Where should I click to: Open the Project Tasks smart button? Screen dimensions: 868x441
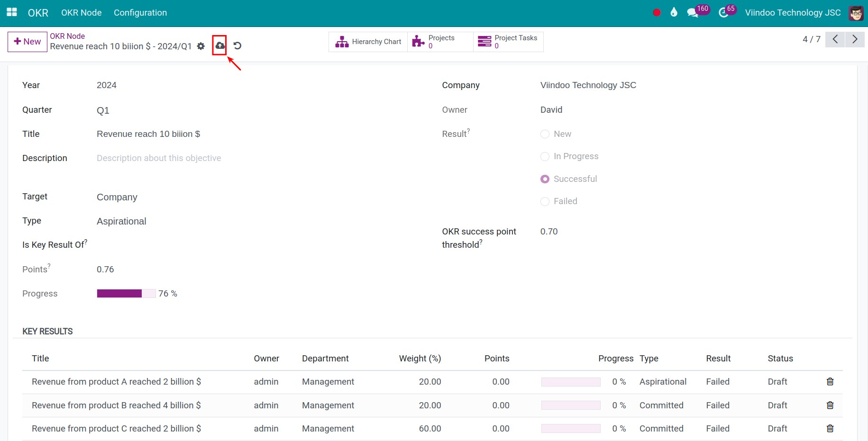(x=507, y=42)
